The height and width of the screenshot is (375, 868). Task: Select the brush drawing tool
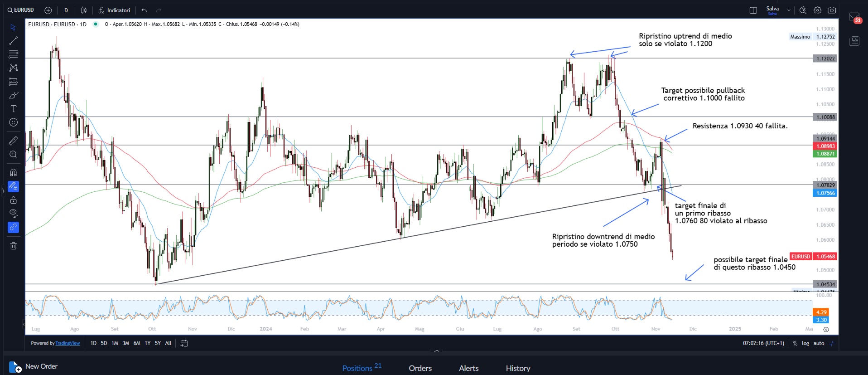click(x=13, y=95)
